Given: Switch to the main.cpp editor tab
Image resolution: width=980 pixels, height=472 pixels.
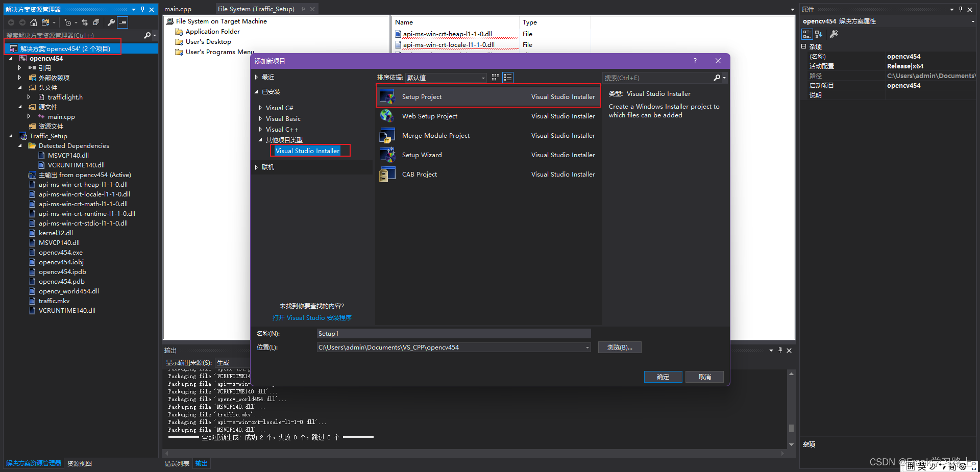Looking at the screenshot, I should coord(178,9).
